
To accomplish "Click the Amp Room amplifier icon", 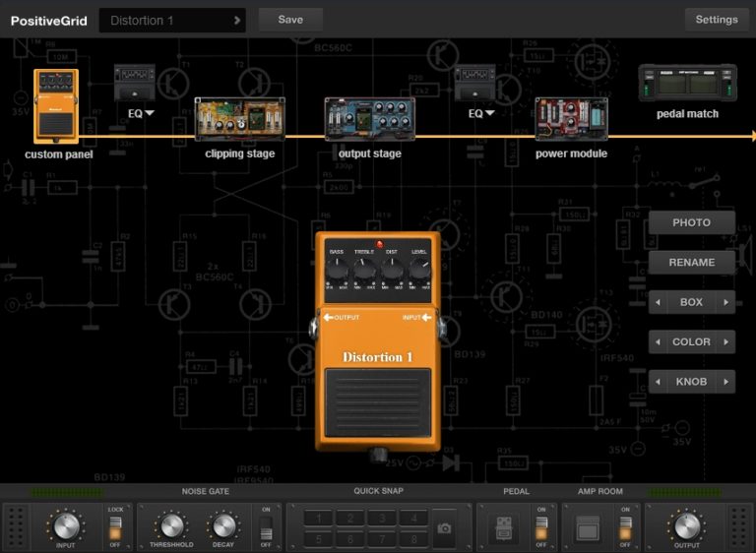I will 589,529.
